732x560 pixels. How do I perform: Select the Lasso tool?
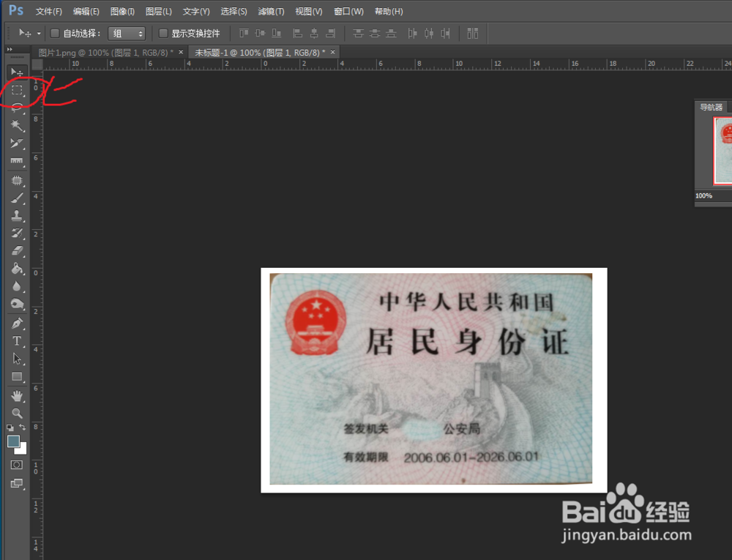[x=17, y=107]
